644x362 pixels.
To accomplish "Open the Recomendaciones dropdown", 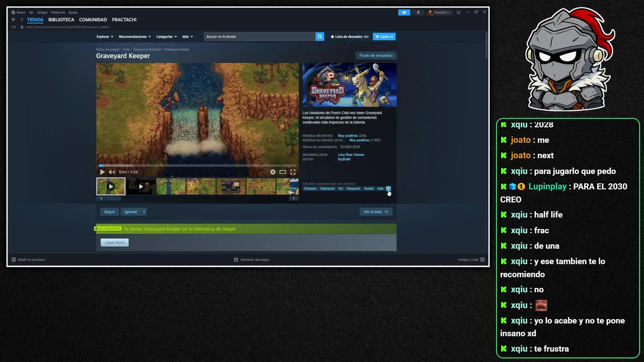I will [x=135, y=37].
